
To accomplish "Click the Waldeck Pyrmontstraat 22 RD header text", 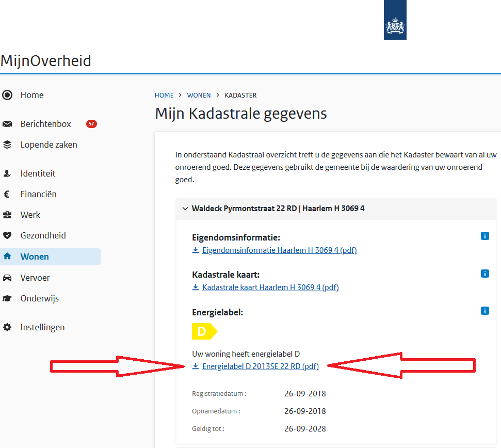I will tap(278, 209).
